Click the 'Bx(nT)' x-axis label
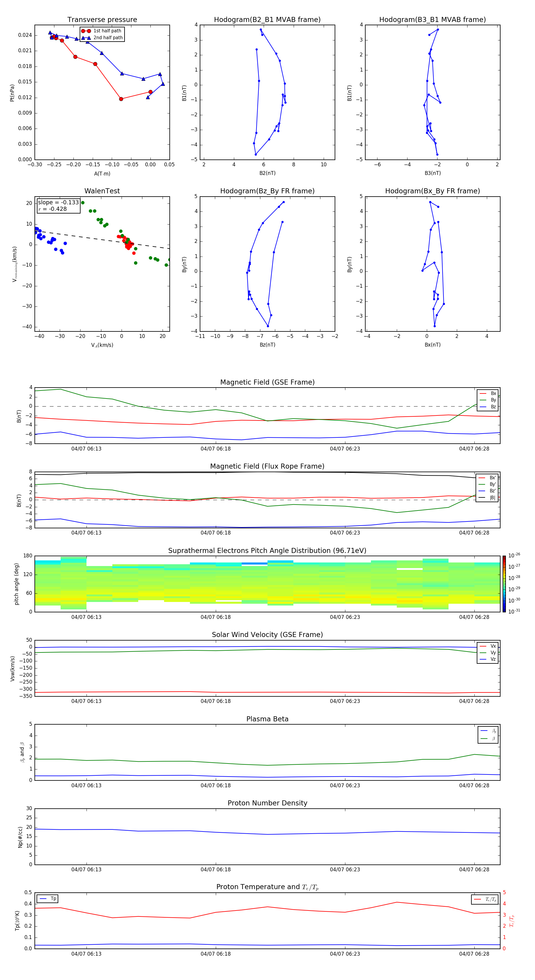 click(x=432, y=345)
